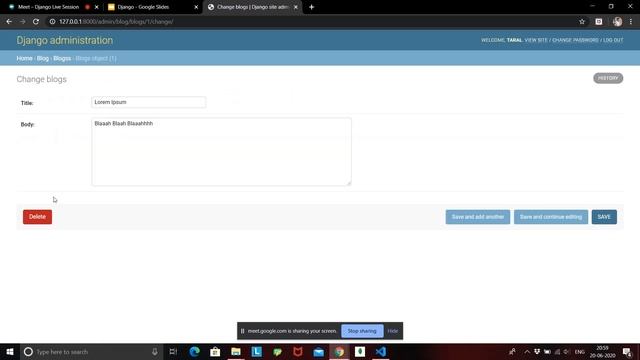Open the Mail app on the taskbar
The width and height of the screenshot is (640, 360).
[x=319, y=352]
